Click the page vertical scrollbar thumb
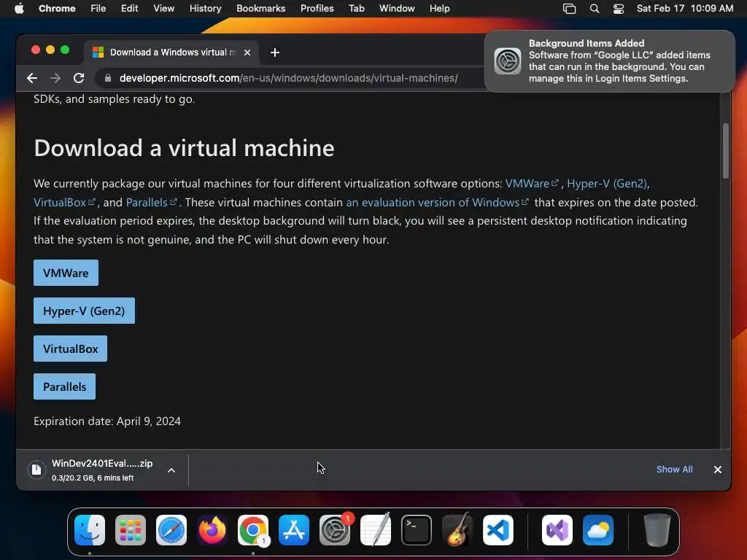The width and height of the screenshot is (747, 560). [726, 151]
